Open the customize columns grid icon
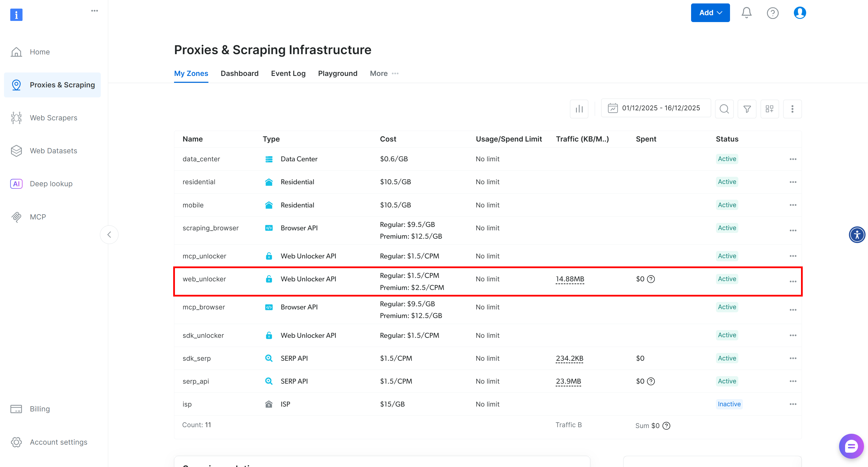Viewport: 868px width, 467px height. coord(770,109)
